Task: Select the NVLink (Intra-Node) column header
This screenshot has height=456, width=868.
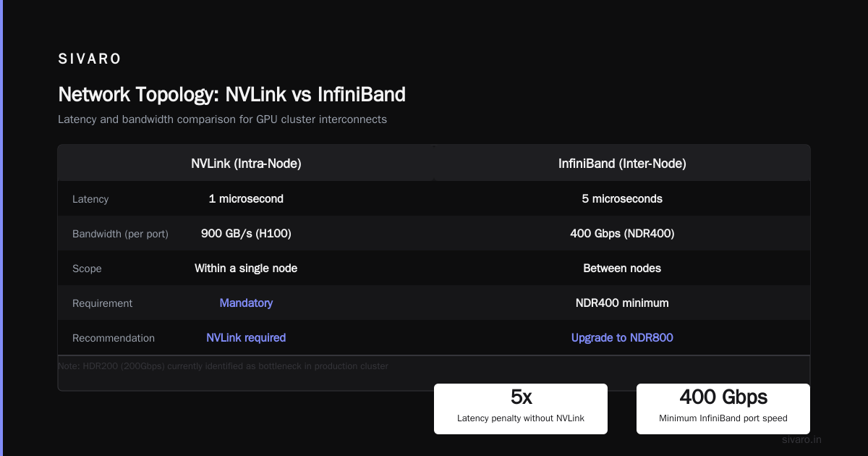Action: tap(246, 164)
